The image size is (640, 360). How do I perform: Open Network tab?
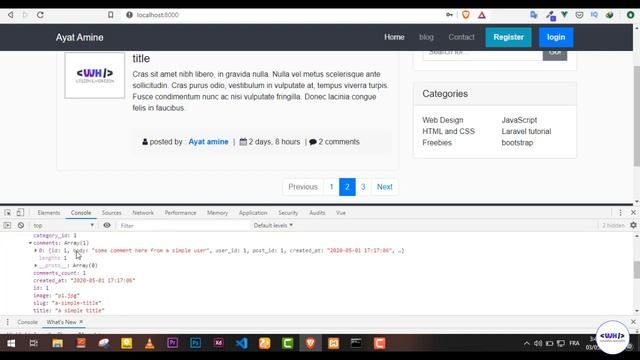tap(143, 213)
